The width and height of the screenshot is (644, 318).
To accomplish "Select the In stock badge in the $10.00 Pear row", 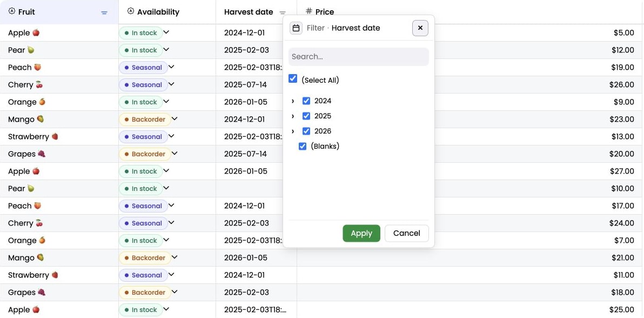I will [141, 188].
